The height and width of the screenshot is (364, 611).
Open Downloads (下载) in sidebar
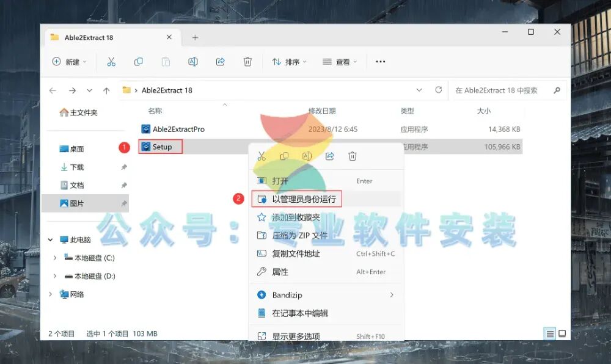pyautogui.click(x=71, y=167)
